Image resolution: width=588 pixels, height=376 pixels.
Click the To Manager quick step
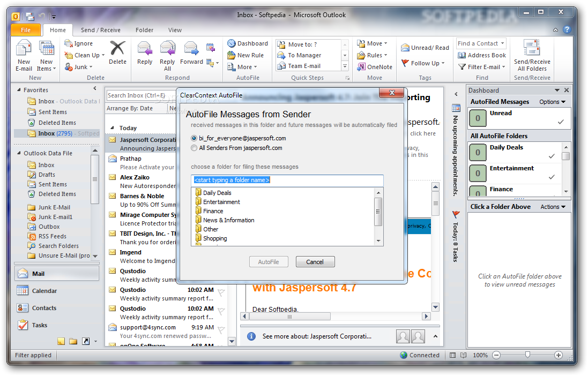point(299,55)
